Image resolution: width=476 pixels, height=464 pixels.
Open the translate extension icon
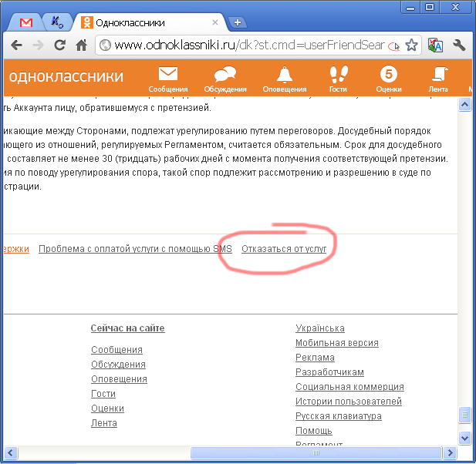pyautogui.click(x=435, y=45)
